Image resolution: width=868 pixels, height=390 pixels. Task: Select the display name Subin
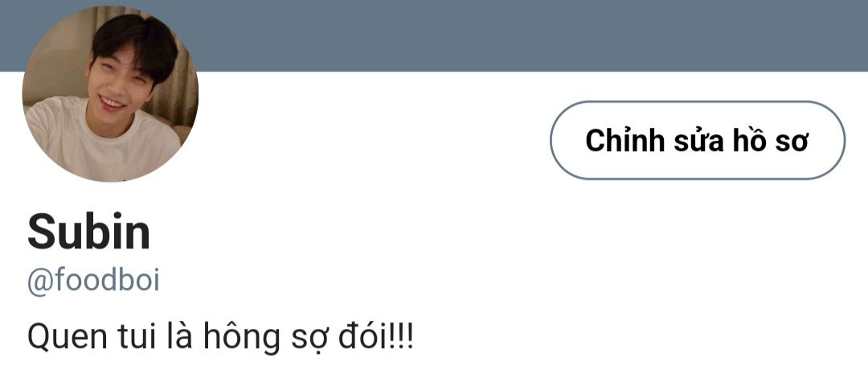point(89,232)
